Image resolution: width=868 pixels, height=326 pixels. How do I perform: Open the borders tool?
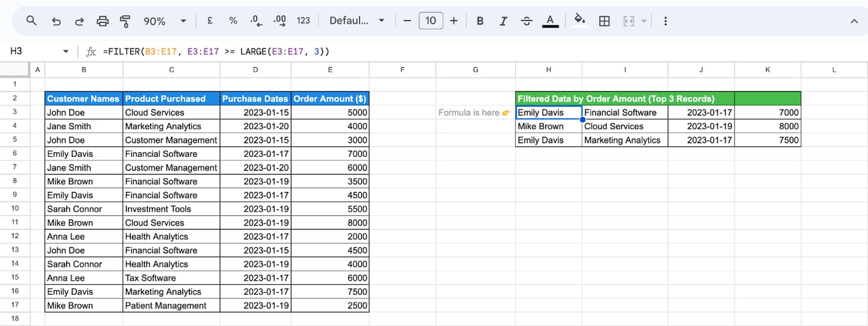pyautogui.click(x=604, y=21)
